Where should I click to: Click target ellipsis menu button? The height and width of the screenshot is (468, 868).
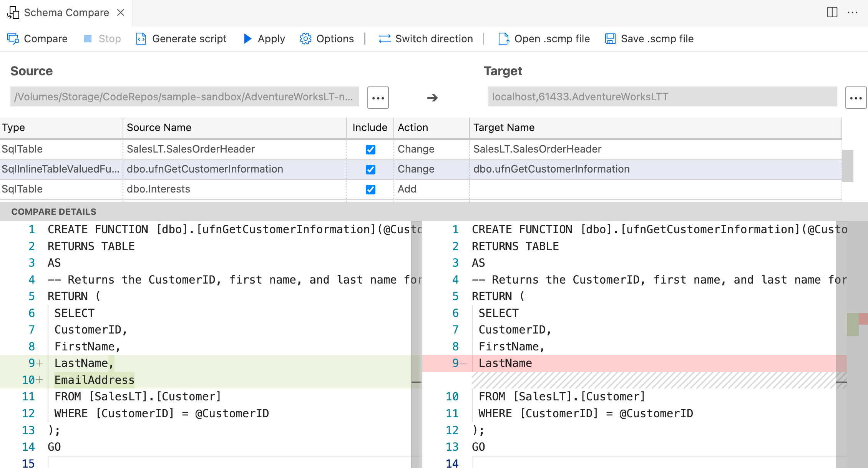pos(855,96)
